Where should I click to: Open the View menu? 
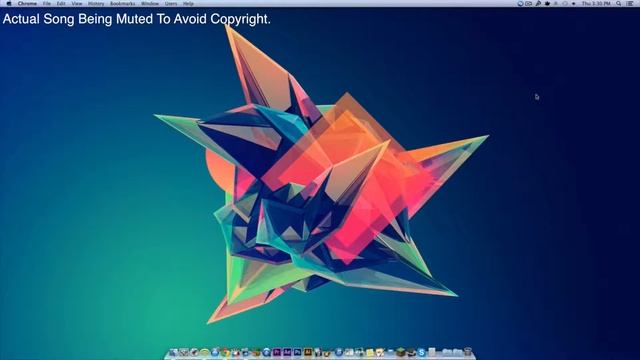[x=77, y=3]
